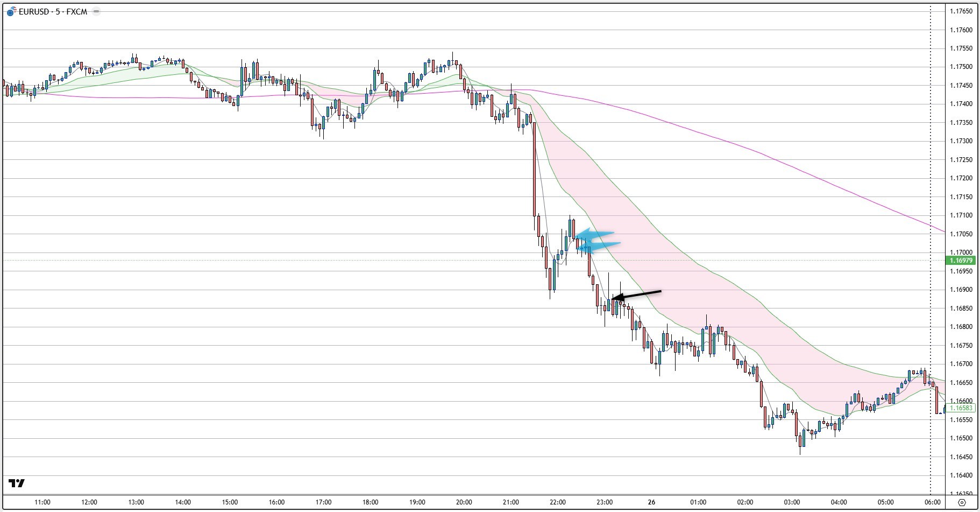Click the 1.17650 label atop the price scale
This screenshot has height=512, width=980.
point(961,11)
